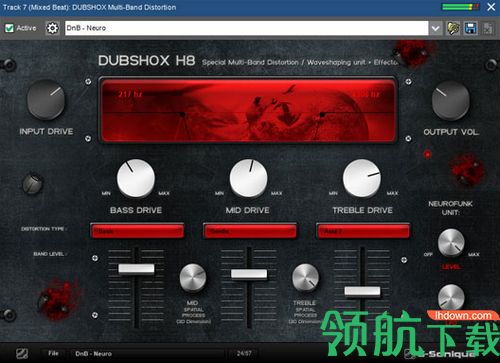Click the Mid band level slider handle

tap(249, 274)
